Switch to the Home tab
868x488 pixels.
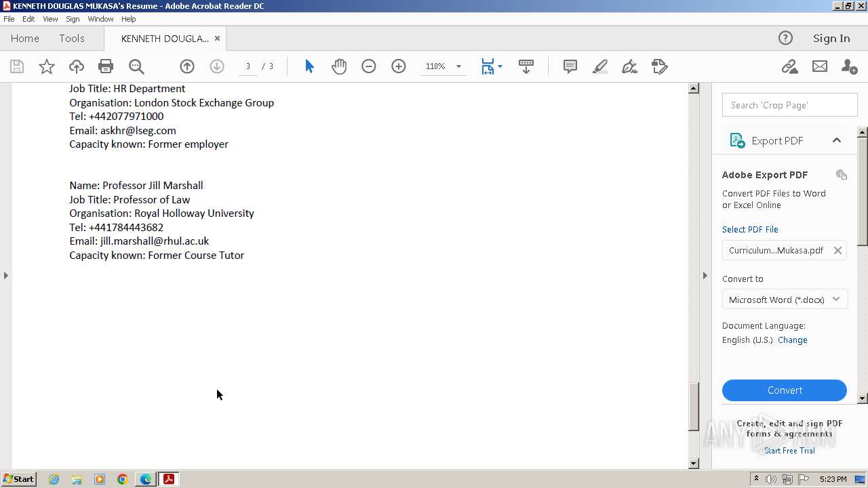[25, 38]
